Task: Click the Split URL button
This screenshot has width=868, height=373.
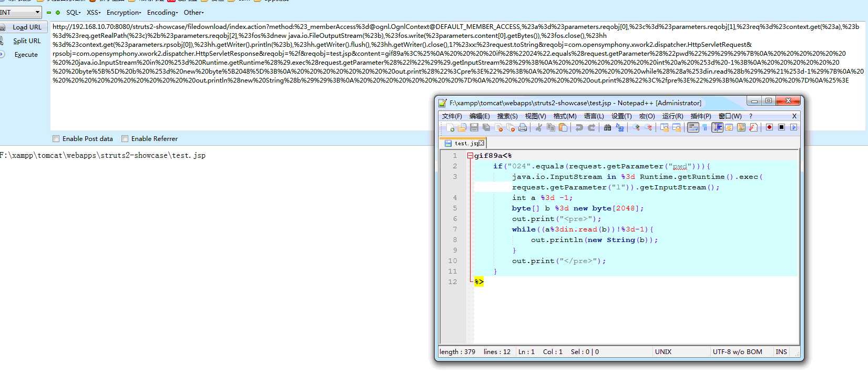Action: point(24,41)
